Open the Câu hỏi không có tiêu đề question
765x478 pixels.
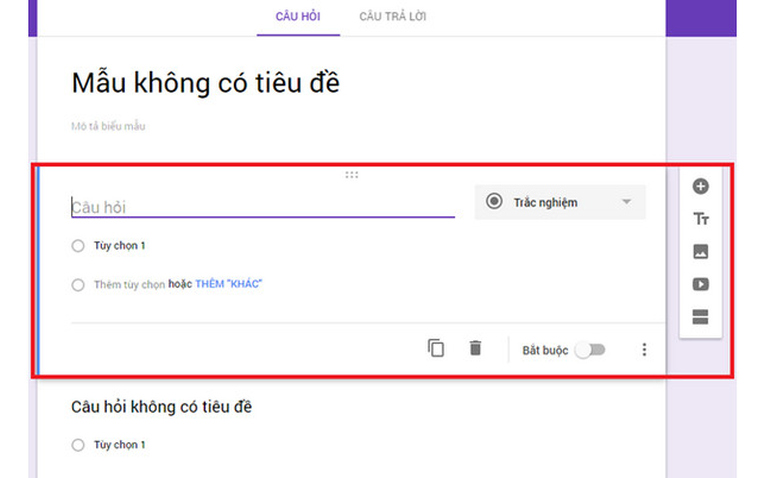pos(161,407)
